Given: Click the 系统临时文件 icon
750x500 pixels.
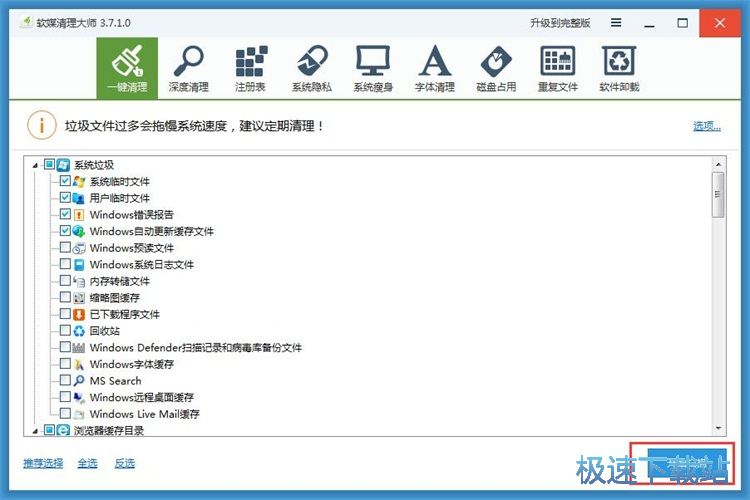Looking at the screenshot, I should pyautogui.click(x=79, y=181).
